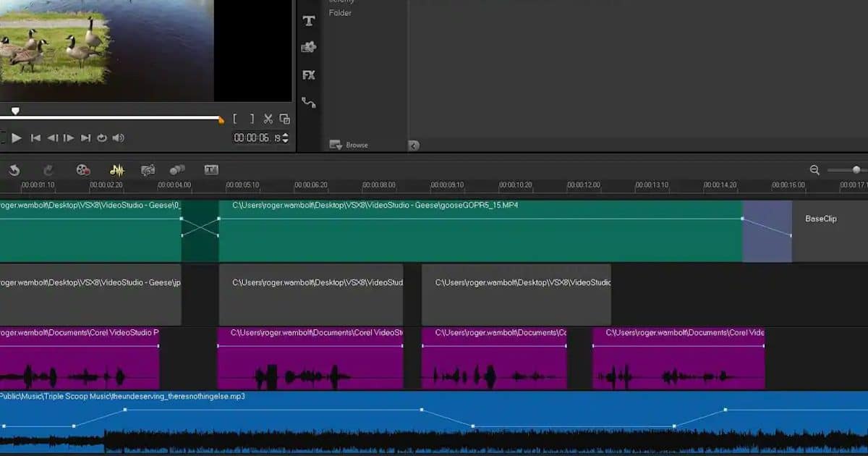Select the FX filters icon

tap(309, 75)
